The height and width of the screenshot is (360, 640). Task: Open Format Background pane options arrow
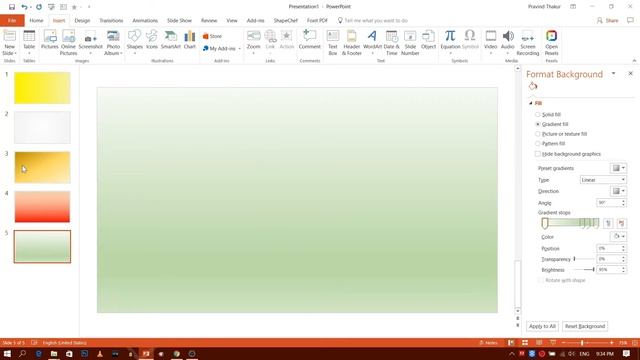pos(613,73)
